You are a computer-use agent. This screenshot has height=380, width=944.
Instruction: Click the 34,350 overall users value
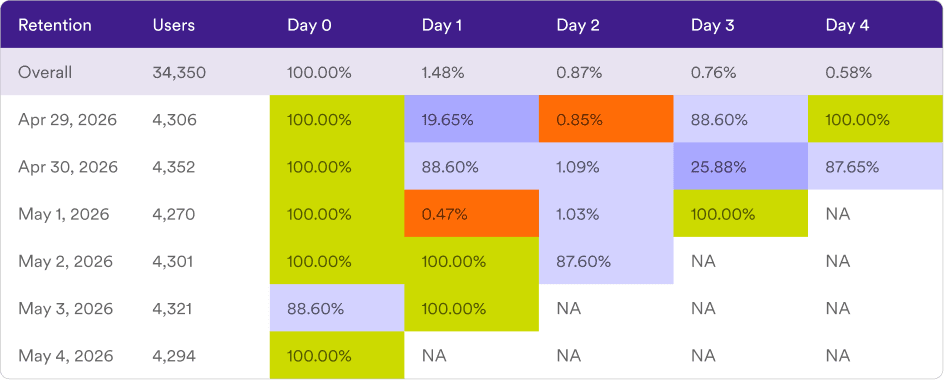tap(179, 73)
